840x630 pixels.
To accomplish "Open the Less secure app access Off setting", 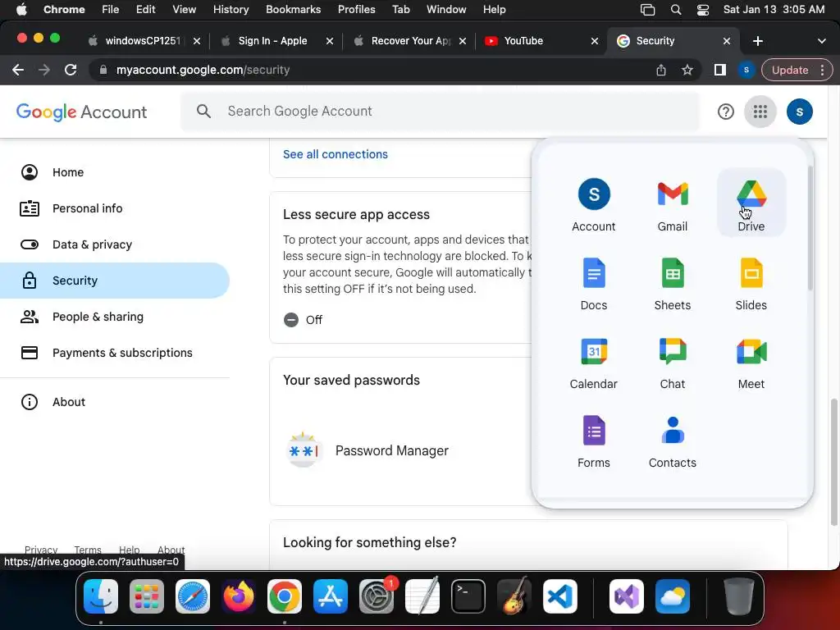I will 303,320.
